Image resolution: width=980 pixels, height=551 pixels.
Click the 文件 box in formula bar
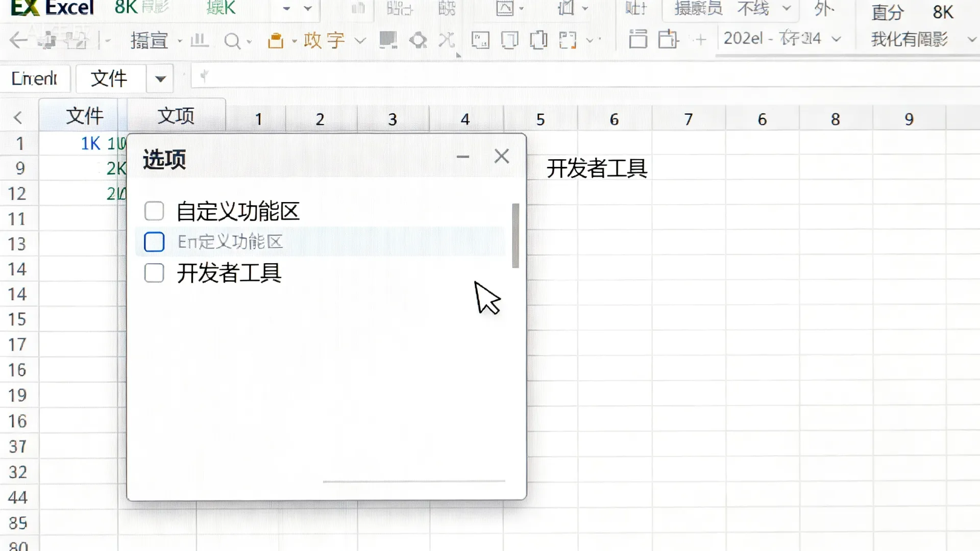110,79
